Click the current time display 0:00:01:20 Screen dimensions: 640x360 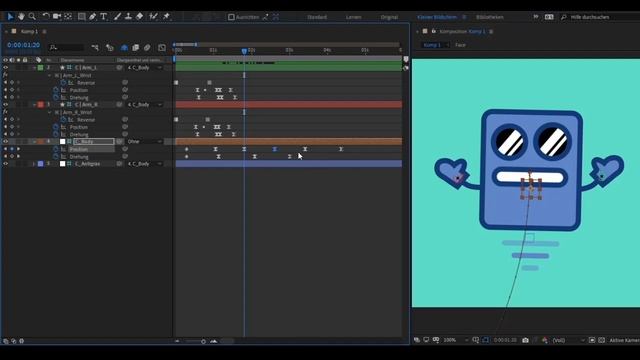(x=24, y=45)
